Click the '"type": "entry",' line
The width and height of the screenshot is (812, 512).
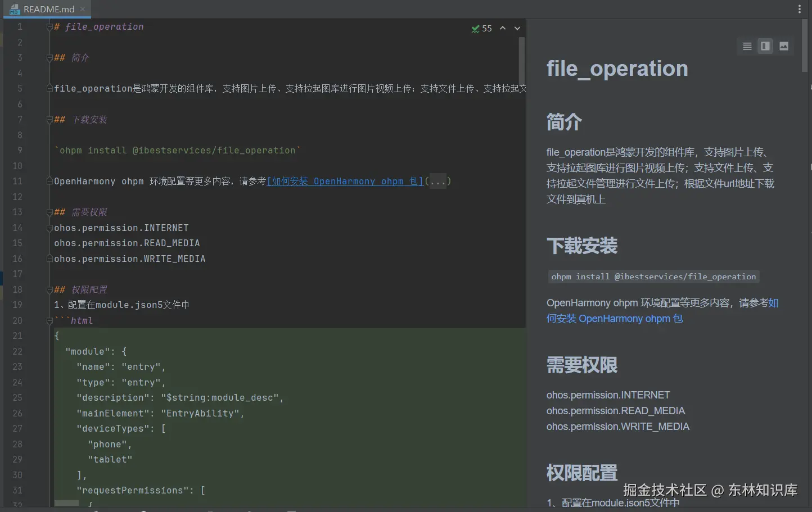tap(121, 383)
